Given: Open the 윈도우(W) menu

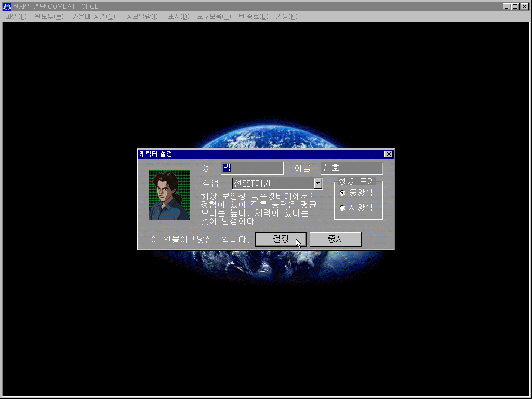Looking at the screenshot, I should click(49, 16).
